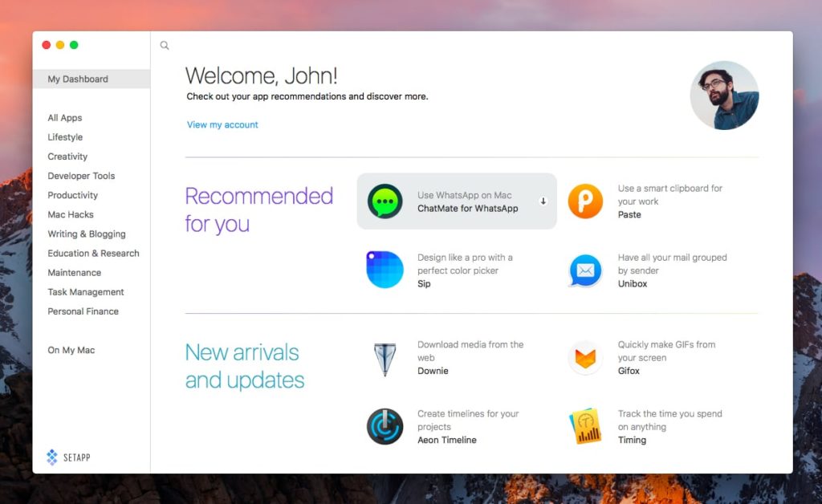Image resolution: width=822 pixels, height=504 pixels.
Task: Open the Maintenance category
Action: click(75, 273)
